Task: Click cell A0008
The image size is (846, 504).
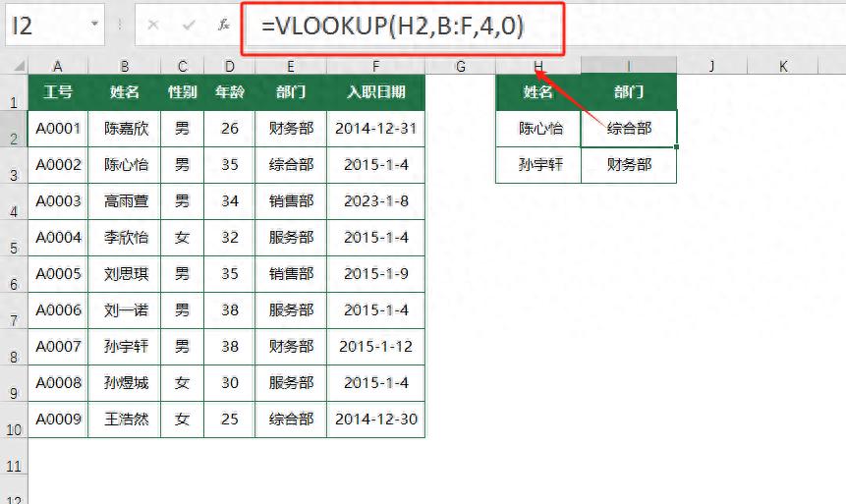Action: 58,383
